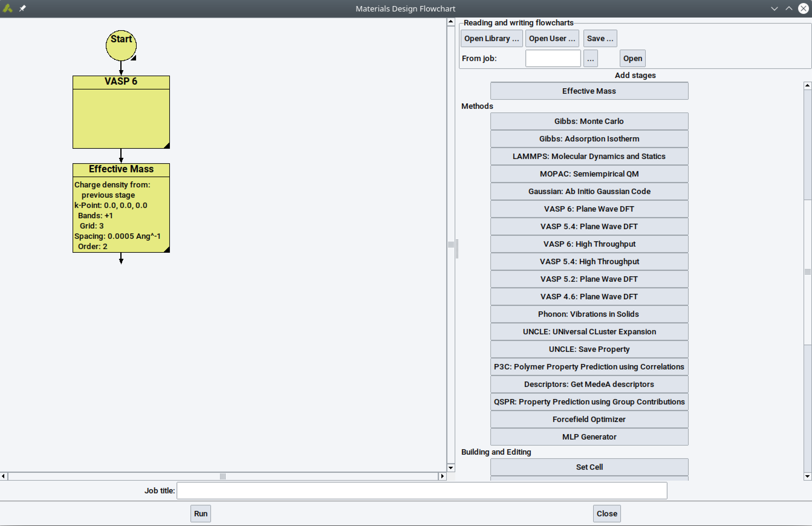812x526 pixels.
Task: Add Gibbs: Adsorption Isotherm stage
Action: [589, 138]
